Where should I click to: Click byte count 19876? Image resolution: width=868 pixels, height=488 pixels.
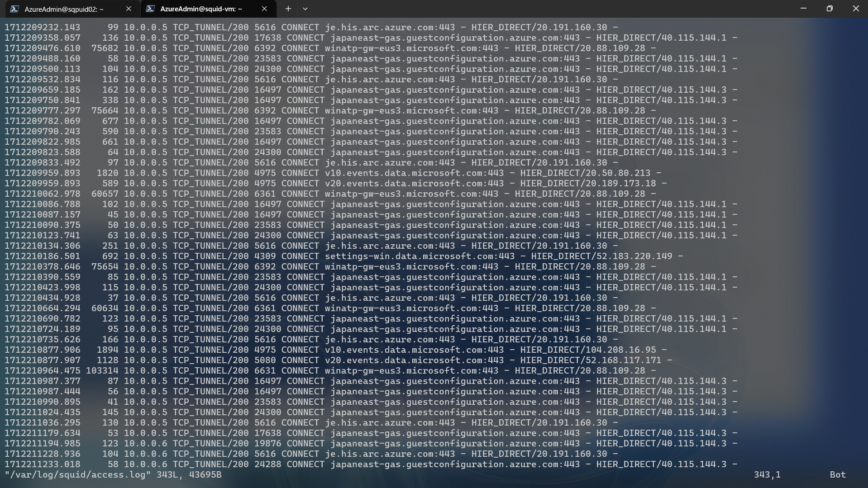click(x=267, y=444)
